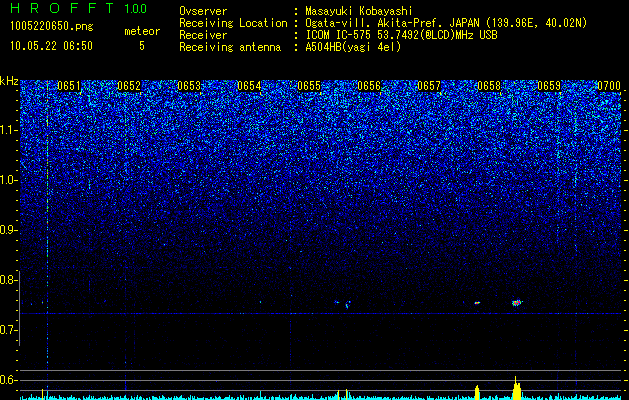The height and width of the screenshot is (400, 629).
Task: Click the A504HB(yagi 4el) antenna text
Action: 353,47
